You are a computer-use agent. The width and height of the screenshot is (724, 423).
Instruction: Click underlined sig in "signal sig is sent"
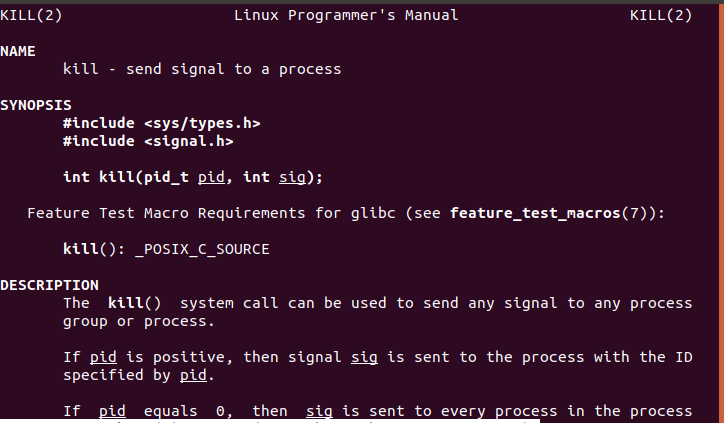click(x=364, y=357)
